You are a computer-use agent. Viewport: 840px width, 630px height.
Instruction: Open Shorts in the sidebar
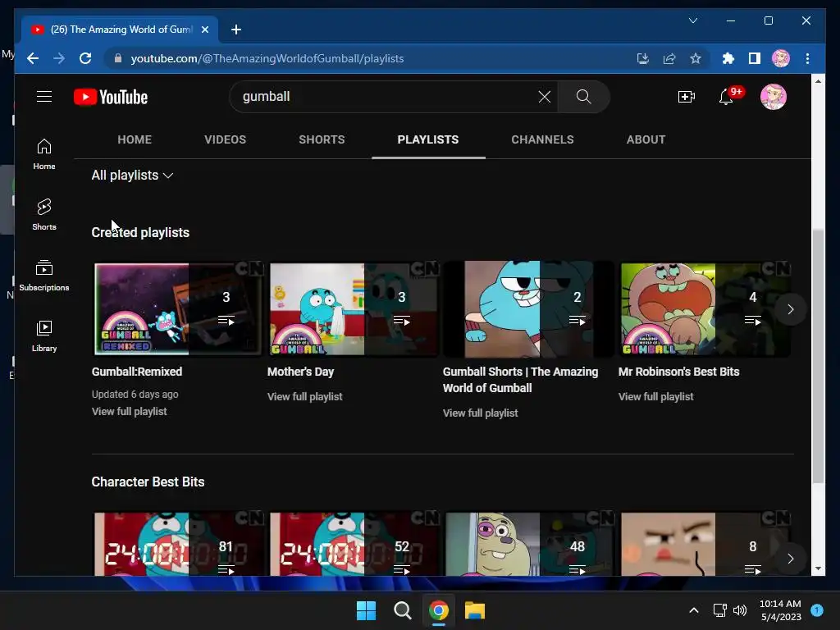pos(44,214)
